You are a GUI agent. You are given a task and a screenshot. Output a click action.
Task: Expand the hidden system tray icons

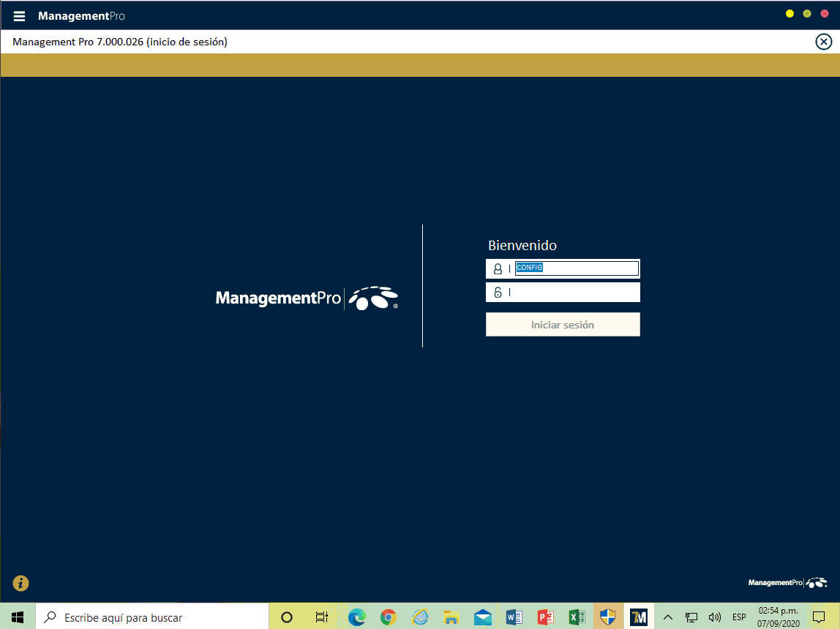pyautogui.click(x=667, y=617)
